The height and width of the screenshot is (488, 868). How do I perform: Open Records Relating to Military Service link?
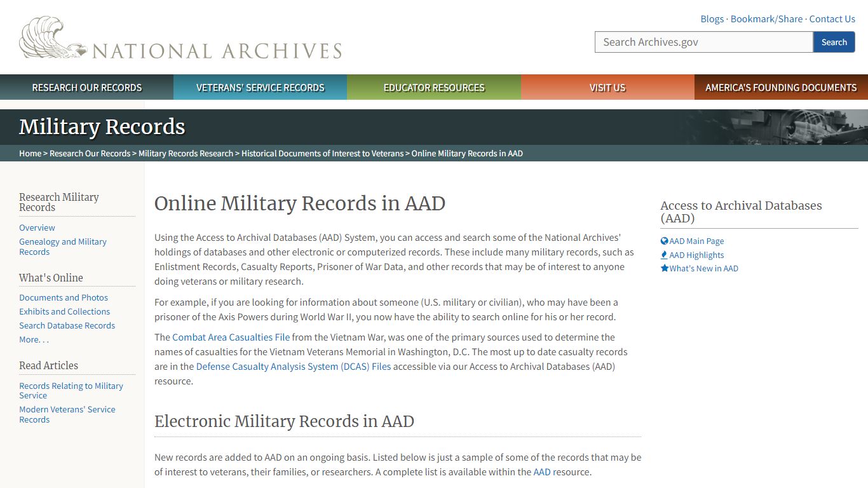(x=71, y=391)
